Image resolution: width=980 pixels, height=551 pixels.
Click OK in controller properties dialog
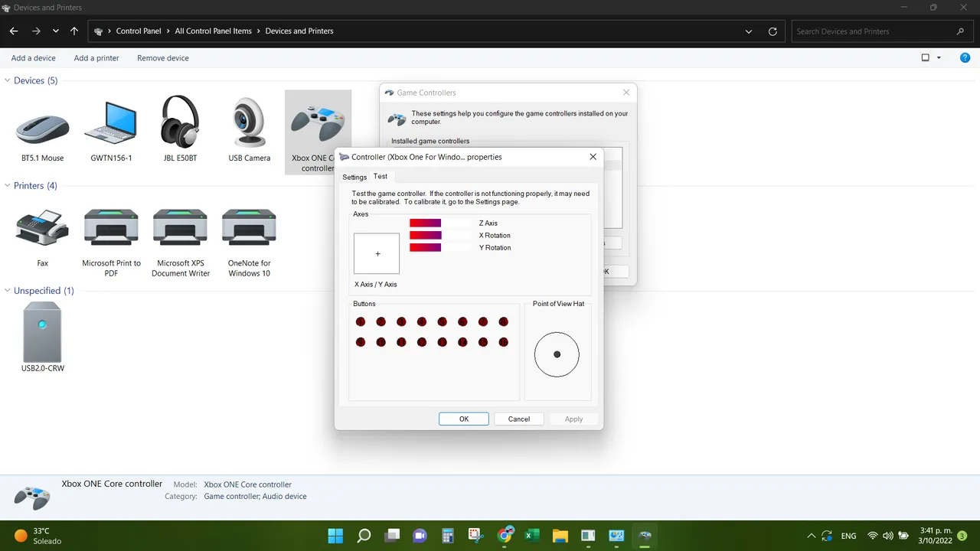pos(464,419)
